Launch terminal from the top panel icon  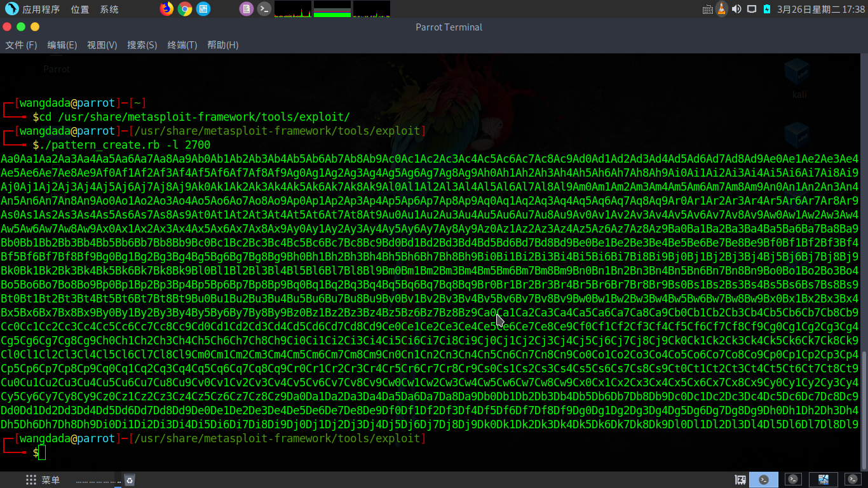point(264,9)
